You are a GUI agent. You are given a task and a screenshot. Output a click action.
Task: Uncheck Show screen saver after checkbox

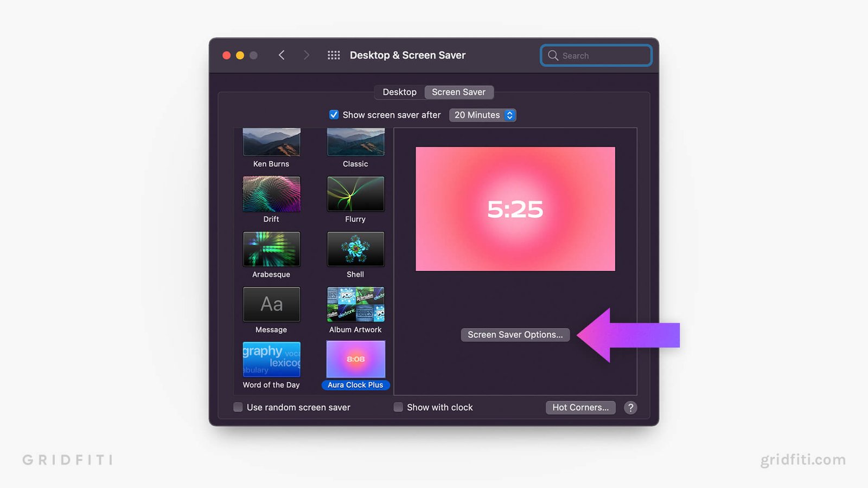coord(334,115)
